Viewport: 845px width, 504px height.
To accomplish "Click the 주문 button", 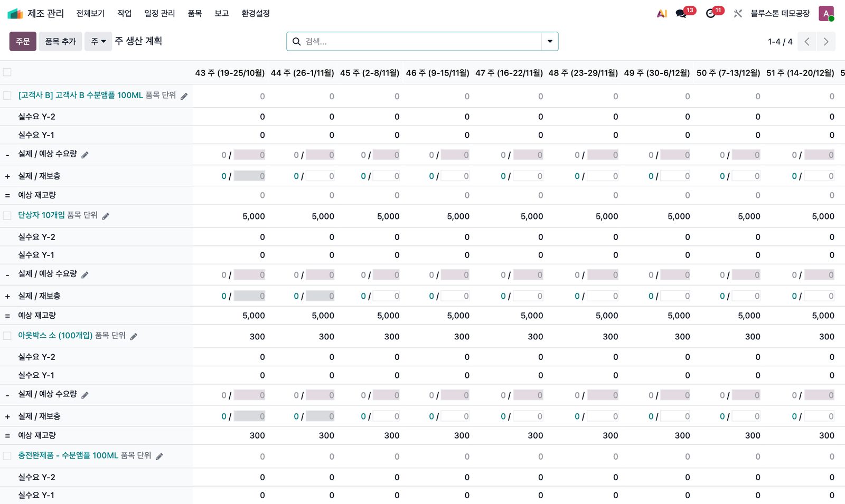I will (23, 41).
